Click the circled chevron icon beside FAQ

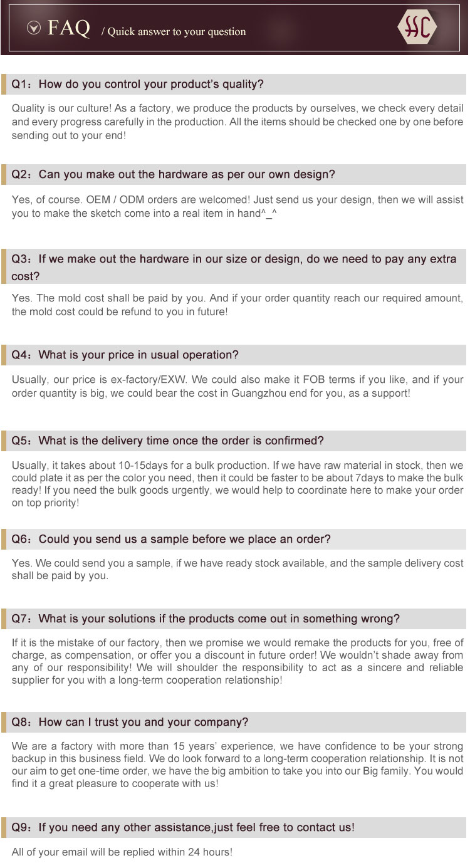click(34, 28)
